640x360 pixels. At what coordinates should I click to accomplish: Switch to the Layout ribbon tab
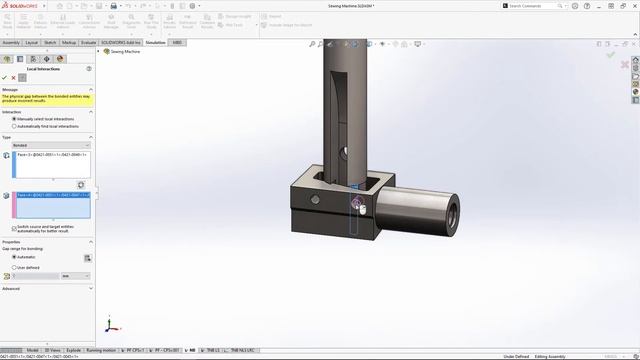point(31,42)
